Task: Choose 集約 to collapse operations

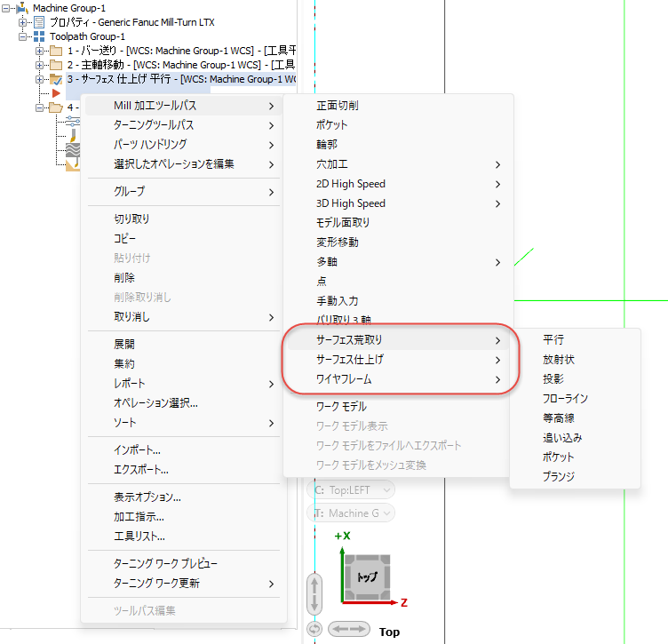Action: (x=184, y=363)
